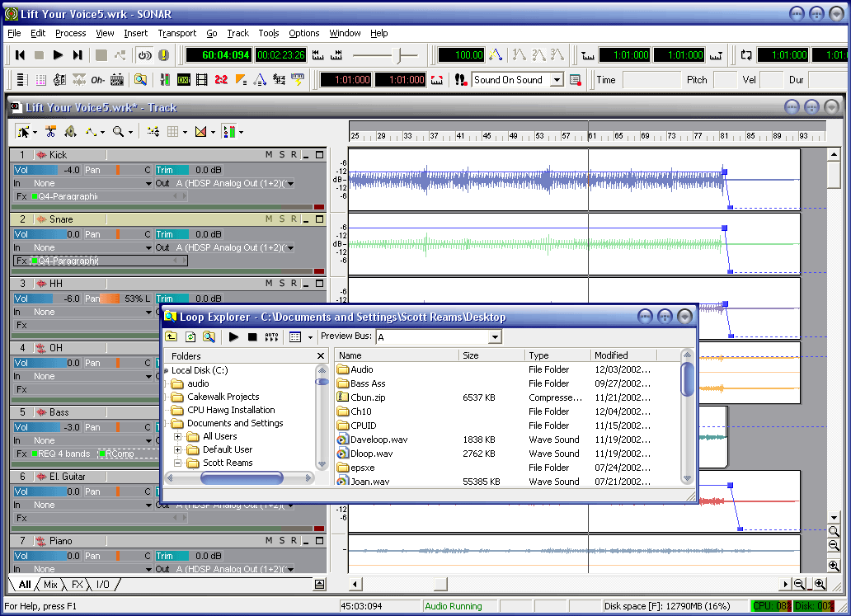Select the Scissors split tool
Image resolution: width=851 pixels, height=616 pixels.
pos(51,132)
